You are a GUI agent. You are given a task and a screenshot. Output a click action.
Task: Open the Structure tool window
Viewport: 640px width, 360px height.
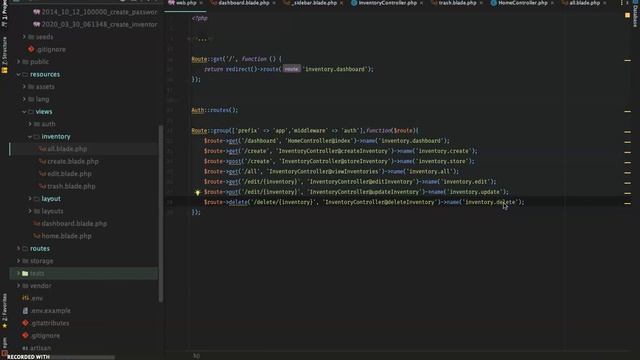[4, 55]
